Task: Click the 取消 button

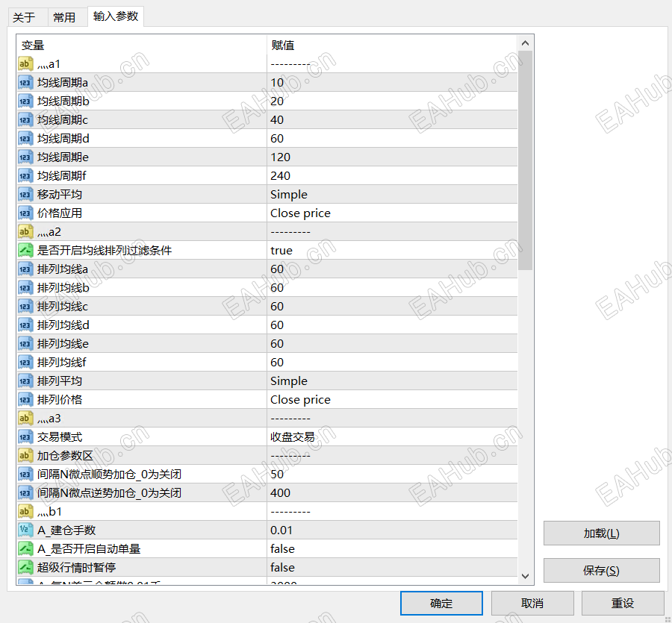Action: coord(532,604)
